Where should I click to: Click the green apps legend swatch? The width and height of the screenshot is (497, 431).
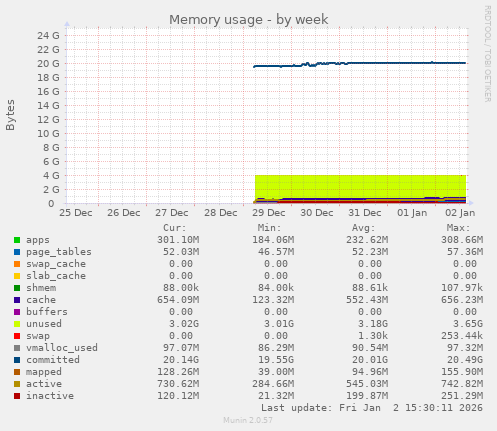pyautogui.click(x=17, y=240)
